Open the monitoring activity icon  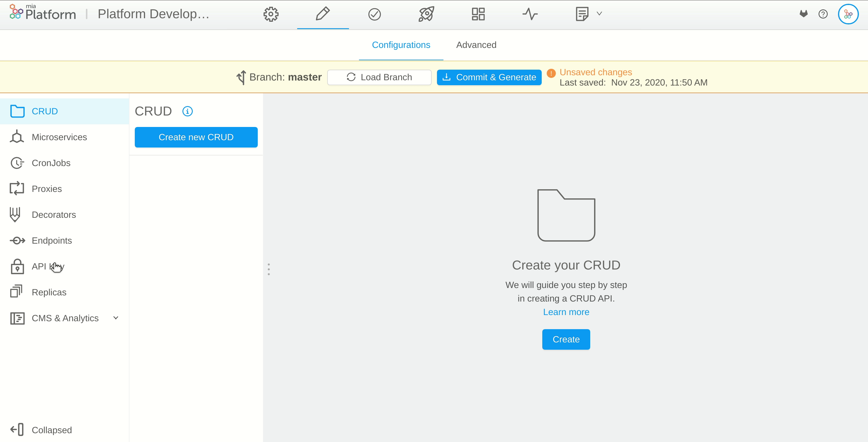[529, 14]
